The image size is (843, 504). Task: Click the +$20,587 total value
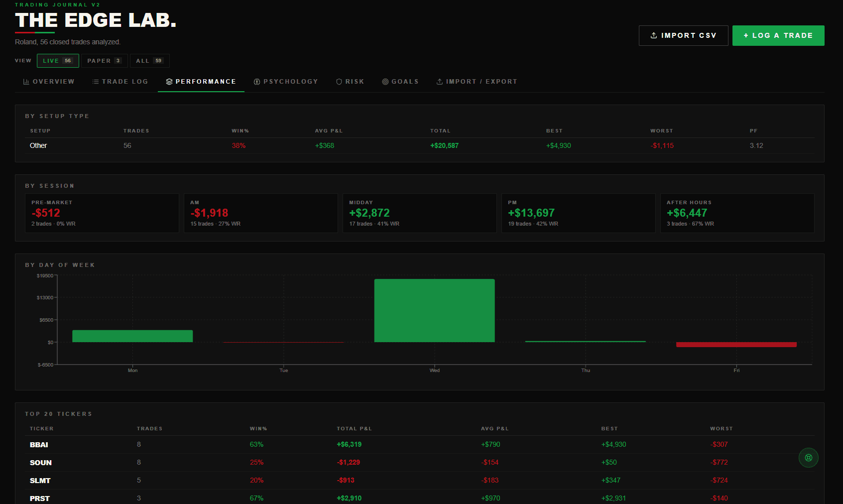click(445, 145)
